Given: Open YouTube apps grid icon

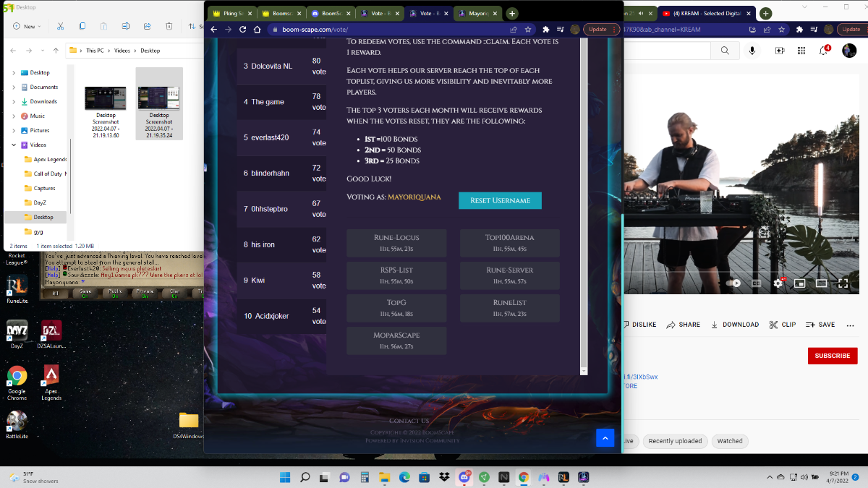Looking at the screenshot, I should coord(801,51).
